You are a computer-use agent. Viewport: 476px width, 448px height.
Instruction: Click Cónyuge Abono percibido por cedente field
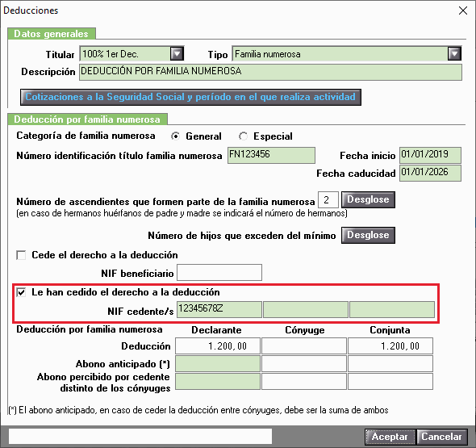pos(304,382)
